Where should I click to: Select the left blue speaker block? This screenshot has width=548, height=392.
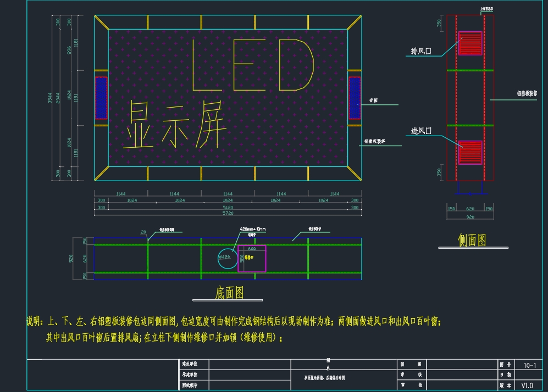point(101,98)
